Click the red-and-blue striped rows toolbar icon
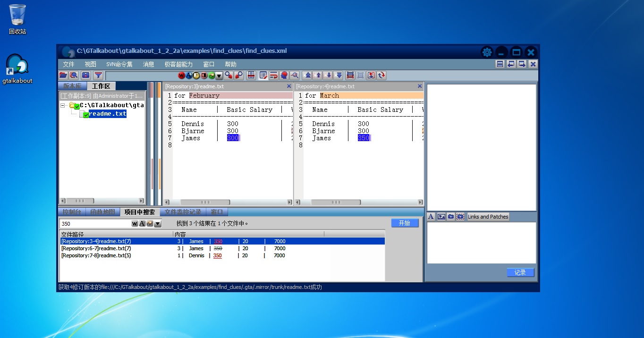 point(350,75)
